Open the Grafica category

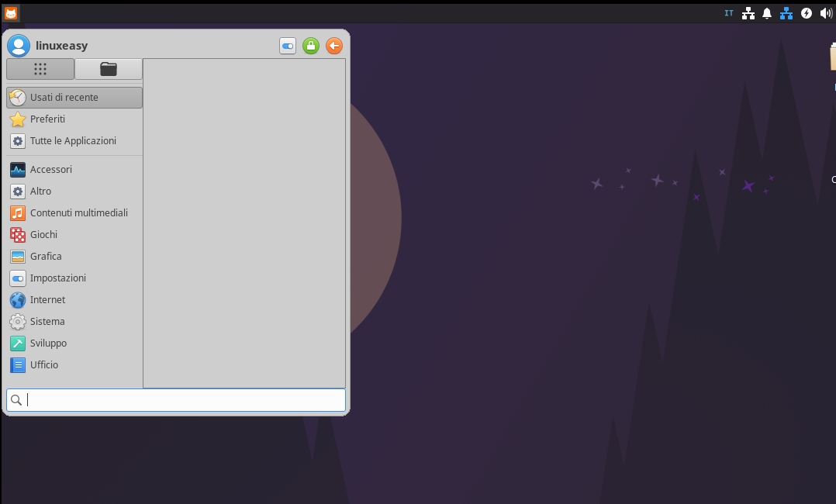tap(74, 257)
